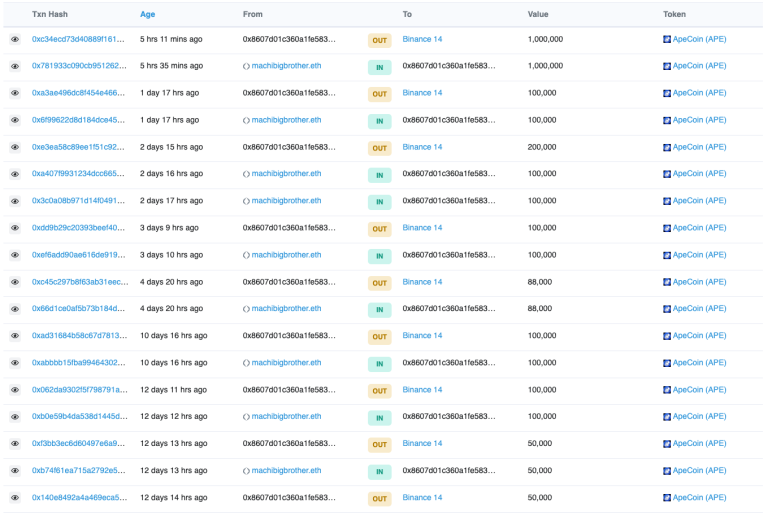
Task: Click eye icon beside 0xa3ae496dc8f454e466 row
Action: pos(15,93)
